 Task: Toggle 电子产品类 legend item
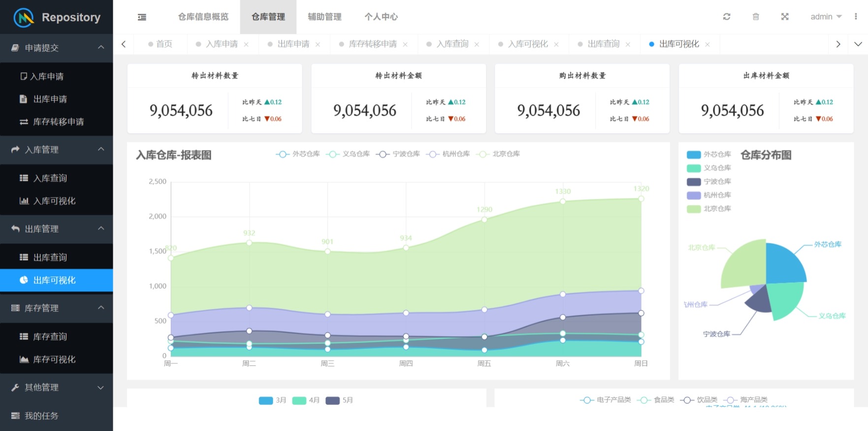point(606,400)
